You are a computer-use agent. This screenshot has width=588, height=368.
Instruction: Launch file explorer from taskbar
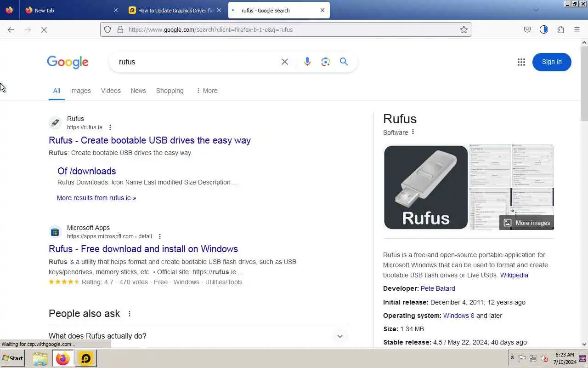pyautogui.click(x=40, y=358)
